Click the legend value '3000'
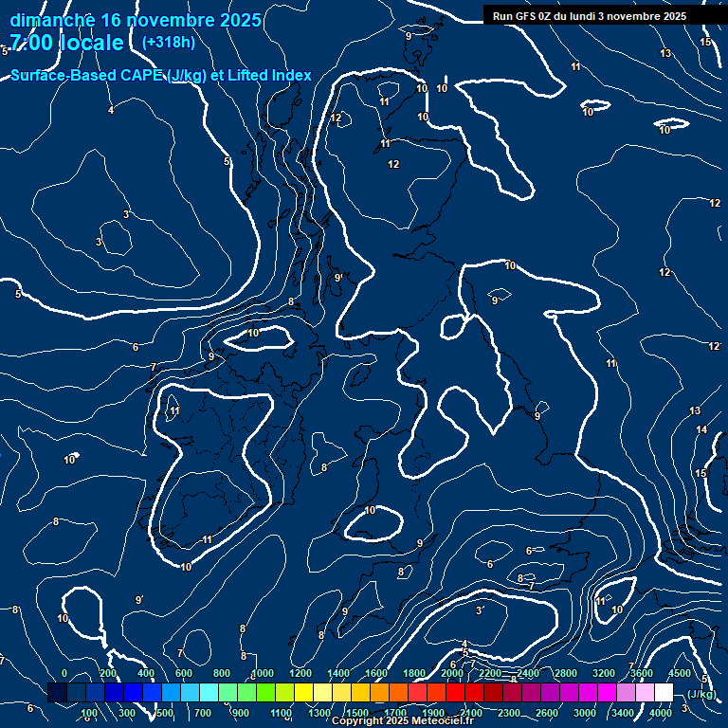Viewport: 728px width, 728px height. coord(585,713)
